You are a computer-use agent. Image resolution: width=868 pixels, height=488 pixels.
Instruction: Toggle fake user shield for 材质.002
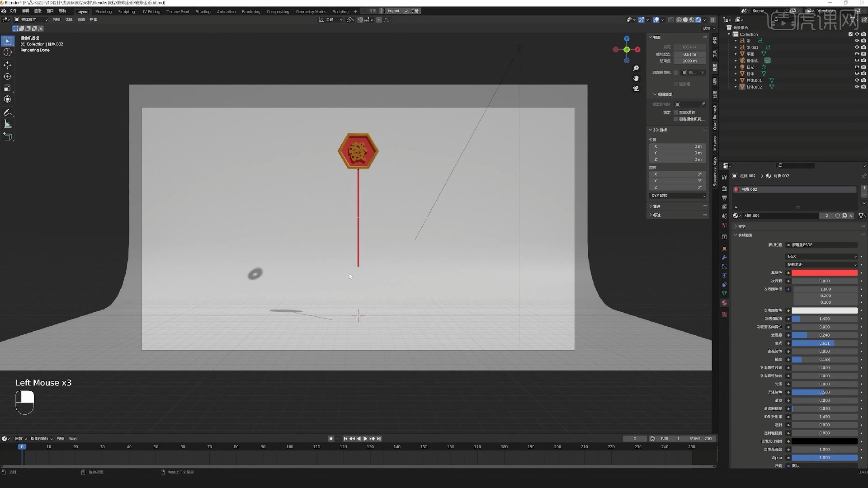837,216
